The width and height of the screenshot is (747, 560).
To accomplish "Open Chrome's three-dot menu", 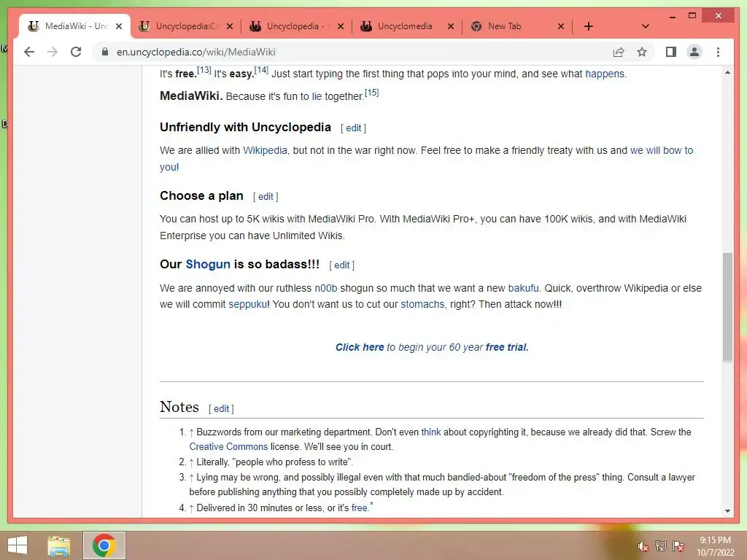I will [718, 52].
